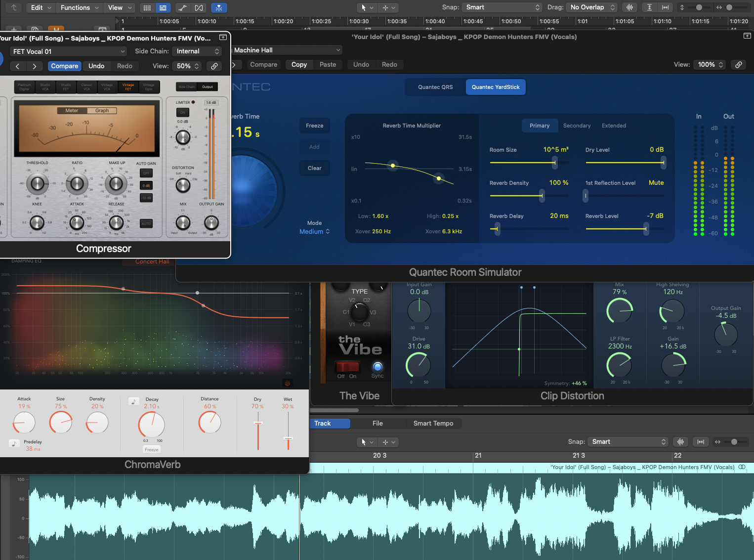Click the Clear button in Quantec reverb
Viewport: 754px width, 560px height.
[x=314, y=168]
